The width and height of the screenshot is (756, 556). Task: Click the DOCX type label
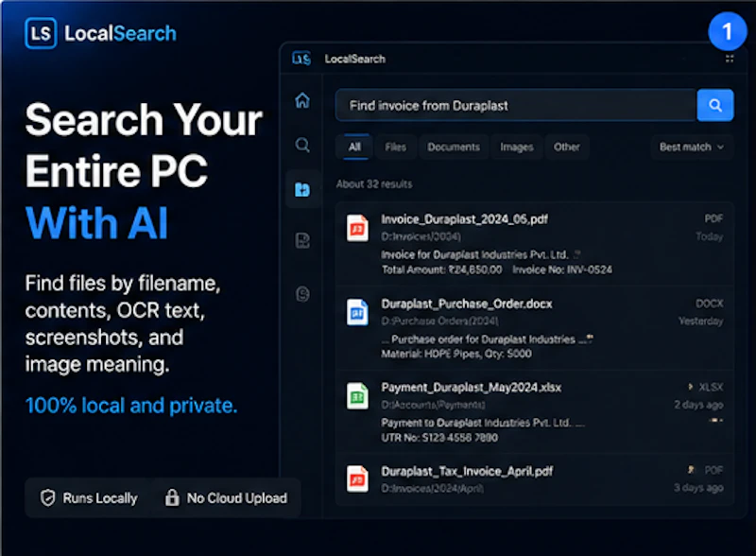pos(710,304)
